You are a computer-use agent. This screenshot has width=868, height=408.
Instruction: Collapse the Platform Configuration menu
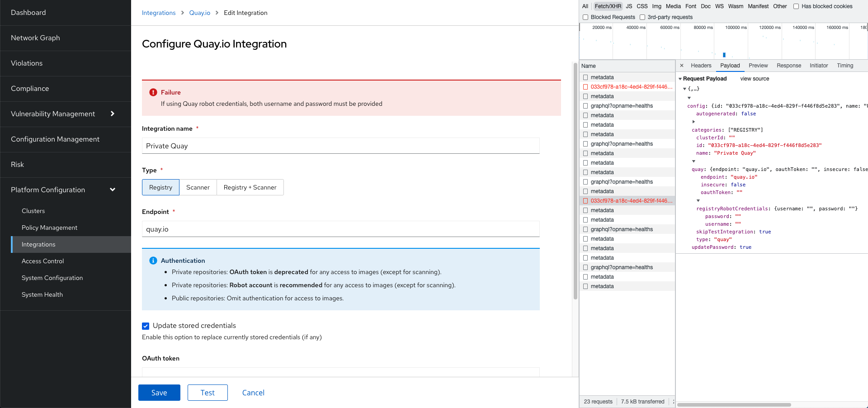[113, 190]
